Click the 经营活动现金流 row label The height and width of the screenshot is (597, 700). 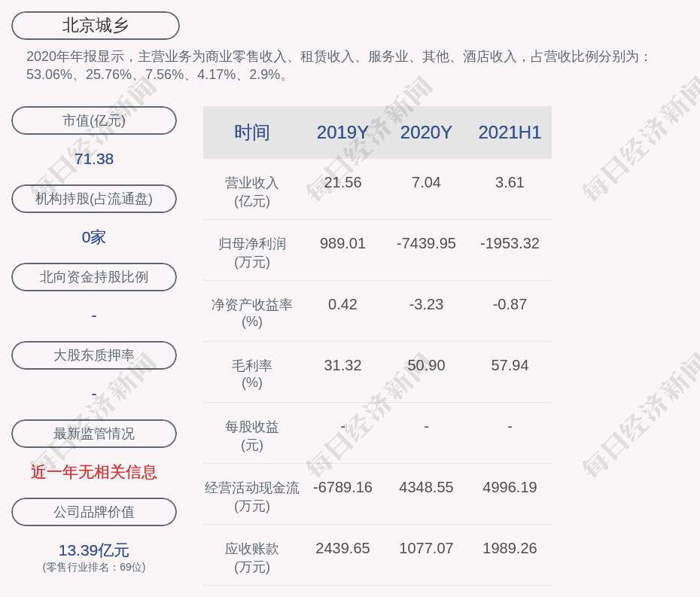(x=251, y=488)
